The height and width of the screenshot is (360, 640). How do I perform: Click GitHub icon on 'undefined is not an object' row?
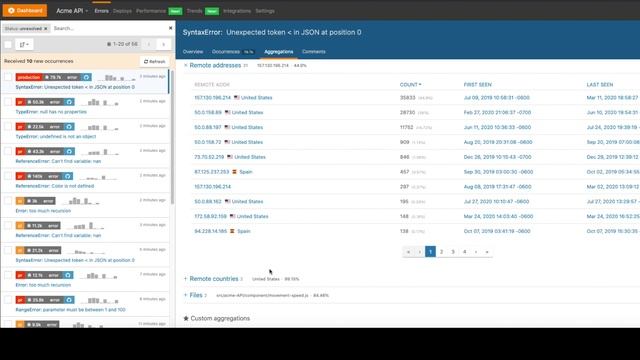(69, 127)
